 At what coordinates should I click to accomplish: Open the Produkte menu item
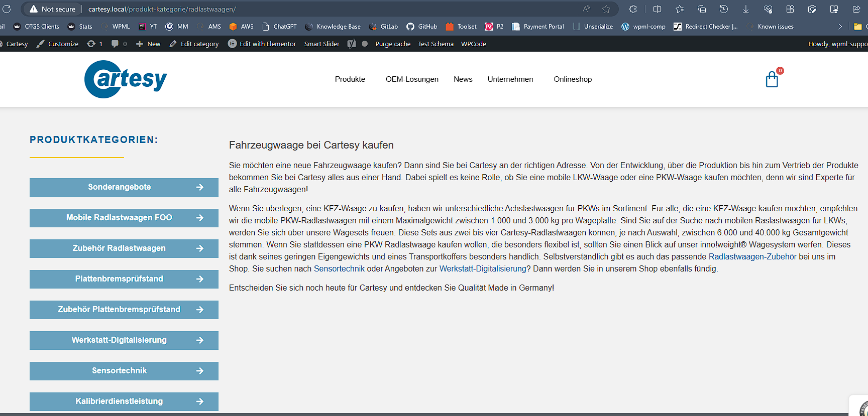(350, 79)
